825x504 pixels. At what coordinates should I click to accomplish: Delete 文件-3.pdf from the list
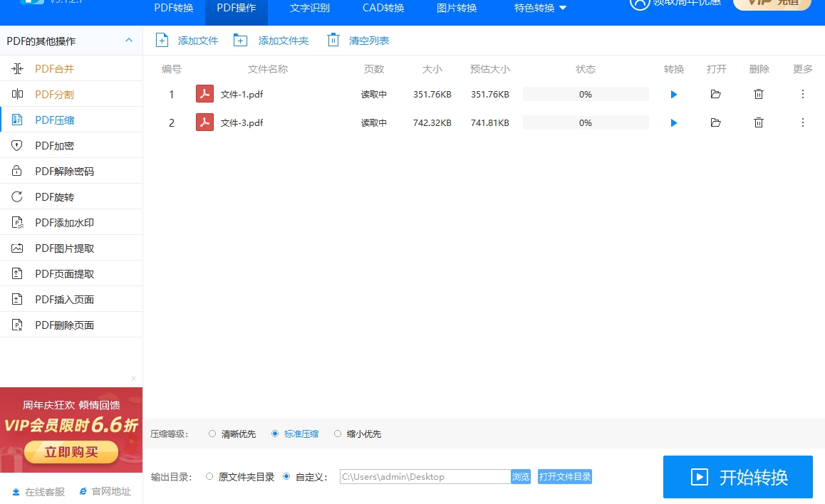[x=759, y=122]
